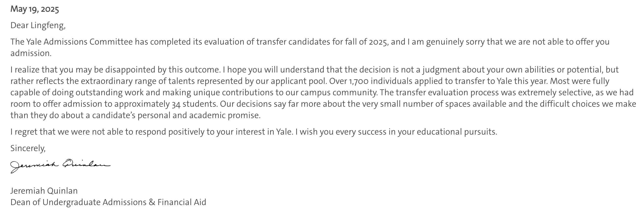Click the words Financial Aid
This screenshot has width=644, height=219.
182,202
